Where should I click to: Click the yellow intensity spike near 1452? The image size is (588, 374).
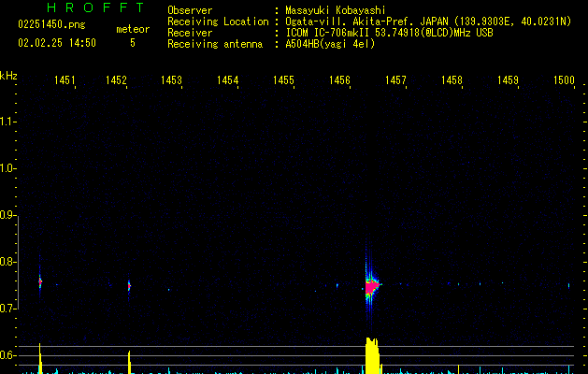[129, 362]
